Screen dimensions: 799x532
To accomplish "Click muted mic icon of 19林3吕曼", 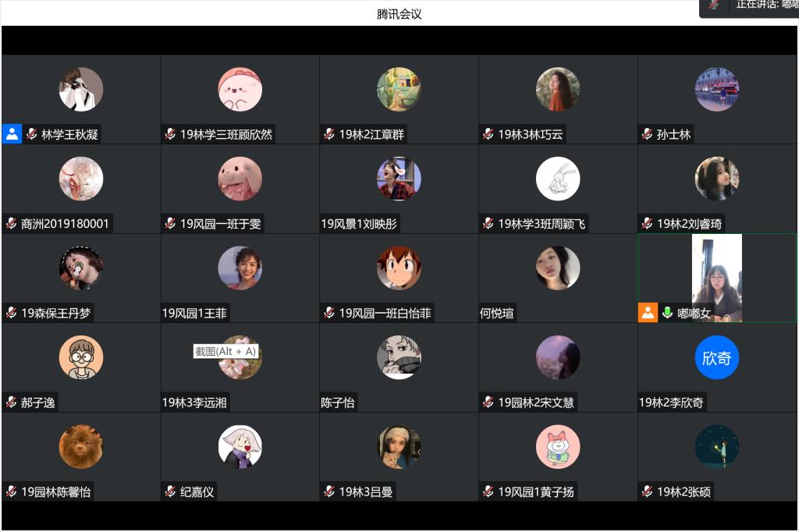I will pyautogui.click(x=329, y=491).
